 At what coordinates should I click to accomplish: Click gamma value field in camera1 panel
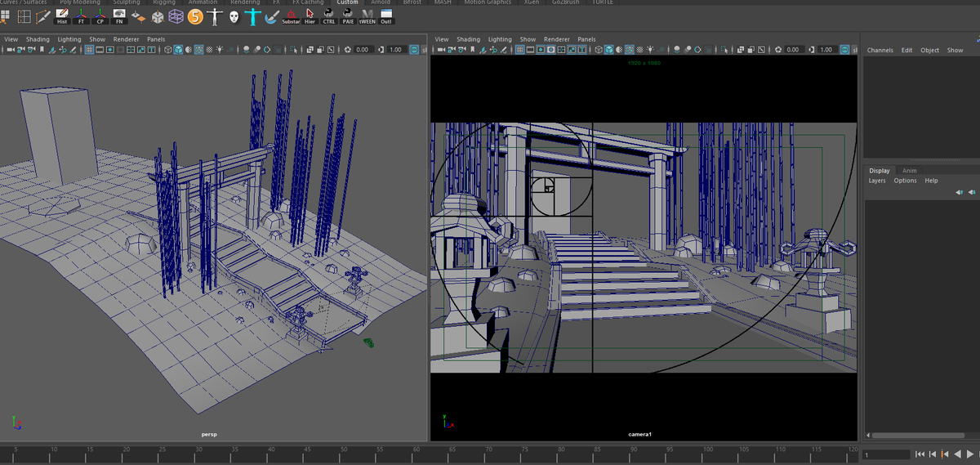coord(826,50)
